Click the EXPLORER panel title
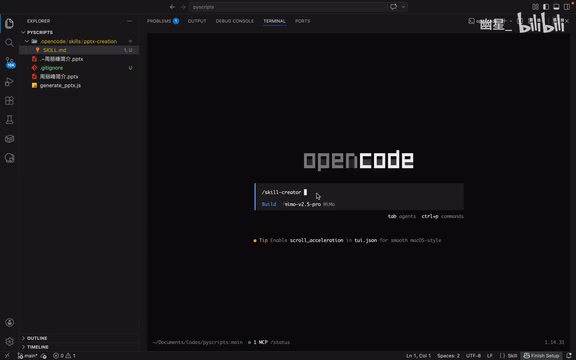Screen dimensions: 576x360 pyautogui.click(x=39, y=21)
